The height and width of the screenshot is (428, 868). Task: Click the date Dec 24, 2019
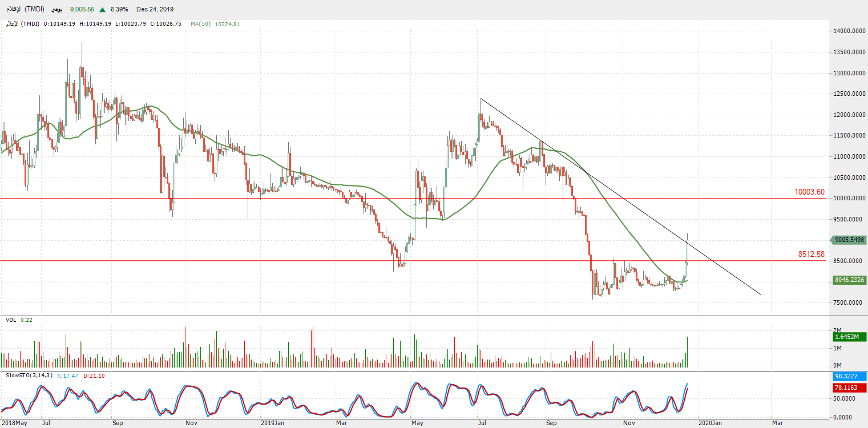(x=155, y=10)
